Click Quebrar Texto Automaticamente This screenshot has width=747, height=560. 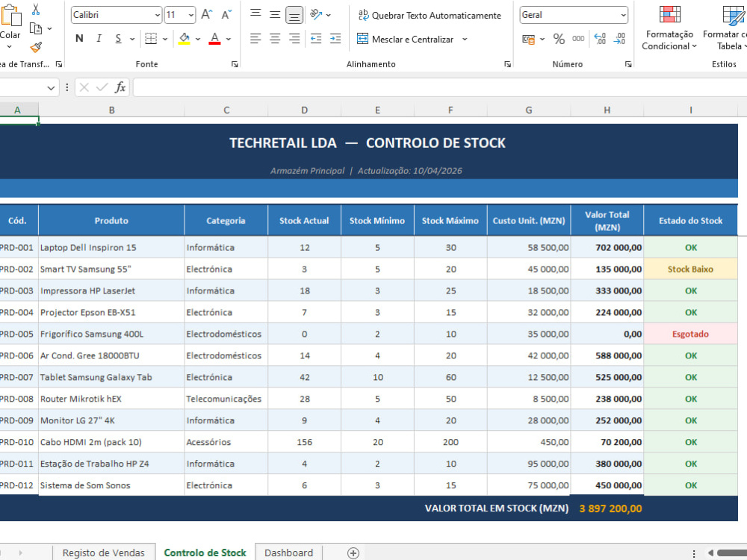(430, 15)
